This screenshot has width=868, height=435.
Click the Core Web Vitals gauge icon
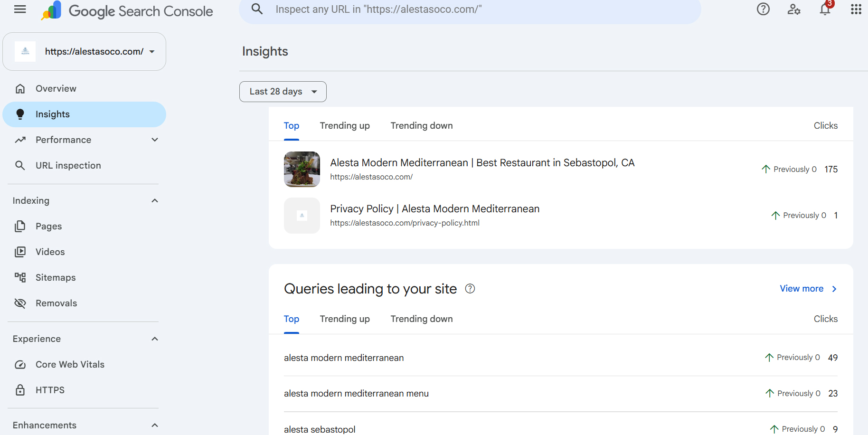[20, 365]
